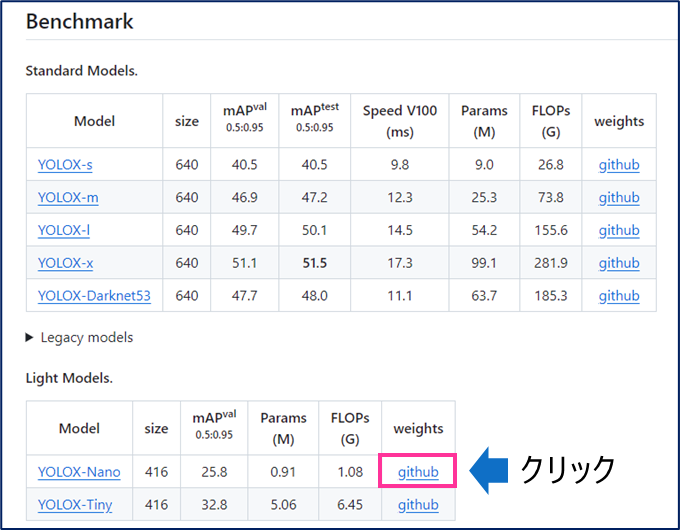Click the 26.8 FLOPs cell of YOLOX-s
Image resolution: width=680 pixels, height=530 pixels.
click(551, 165)
